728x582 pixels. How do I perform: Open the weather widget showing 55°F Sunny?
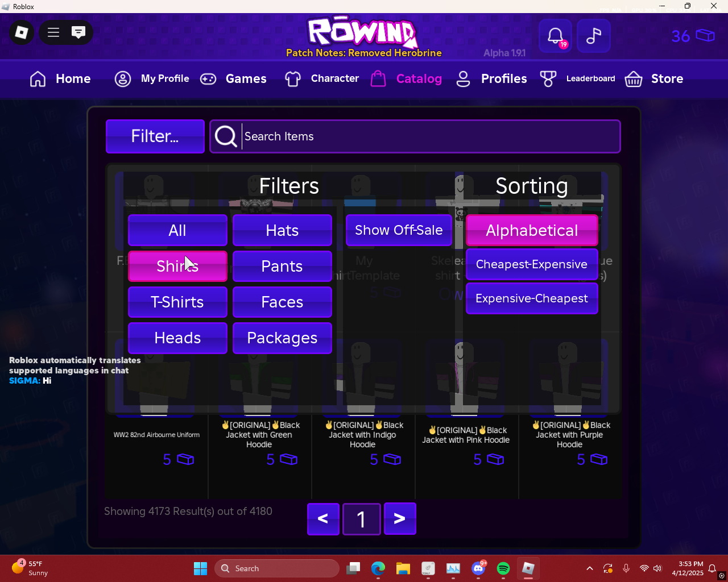30,568
